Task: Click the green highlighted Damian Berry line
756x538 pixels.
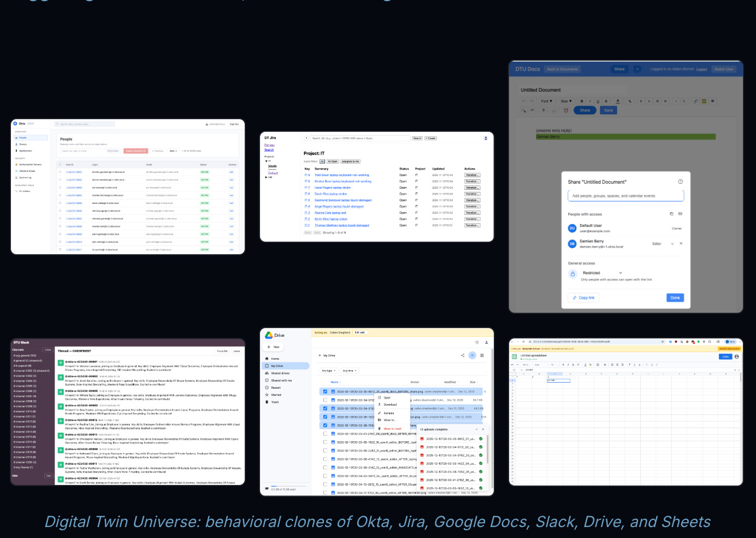Action: tap(625, 137)
